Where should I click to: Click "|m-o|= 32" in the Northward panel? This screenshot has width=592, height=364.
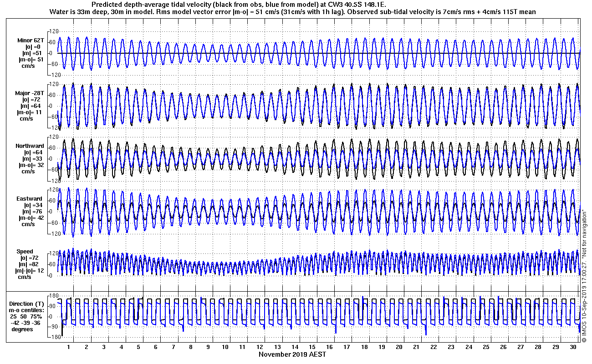coord(31,165)
